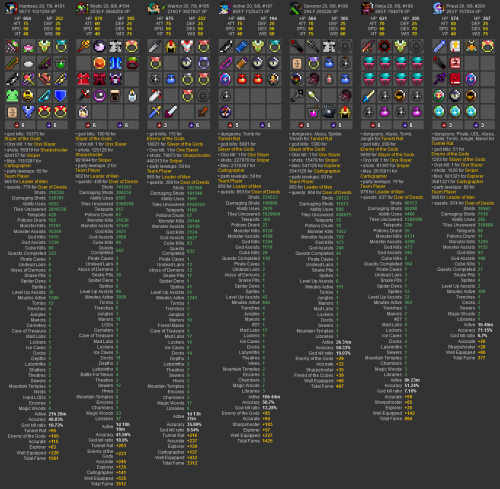Select the blue potion in Warrior inventory

click(171, 79)
